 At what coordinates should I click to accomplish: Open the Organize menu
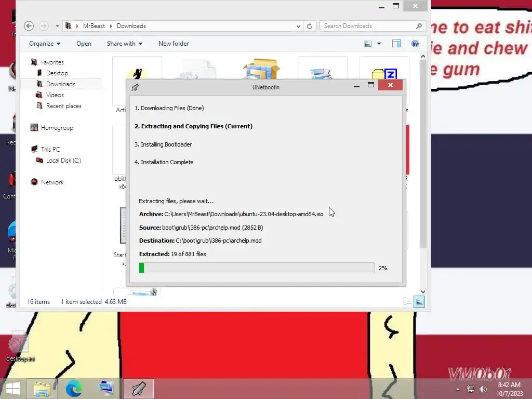click(45, 44)
